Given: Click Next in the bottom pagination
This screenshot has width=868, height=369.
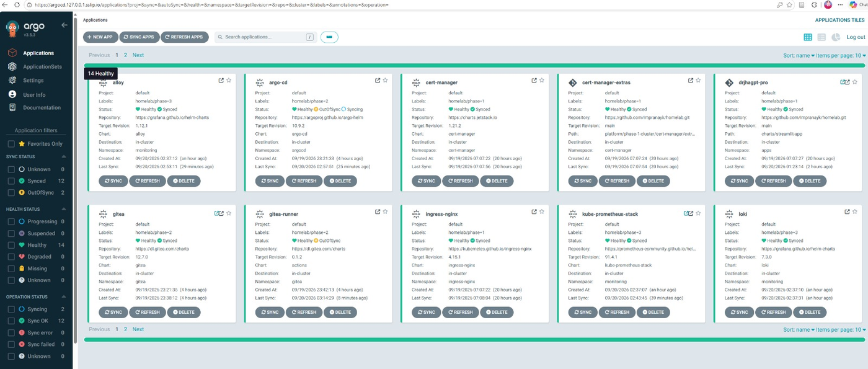Looking at the screenshot, I should pyautogui.click(x=138, y=329).
